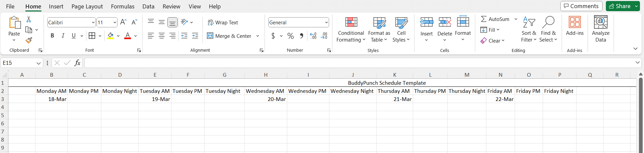644x153 pixels.
Task: Switch to the Page Layout tab
Action: [x=87, y=6]
